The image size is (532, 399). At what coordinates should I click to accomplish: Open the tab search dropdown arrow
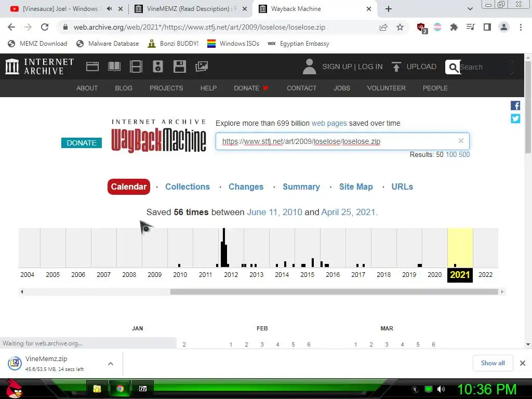pos(470,9)
